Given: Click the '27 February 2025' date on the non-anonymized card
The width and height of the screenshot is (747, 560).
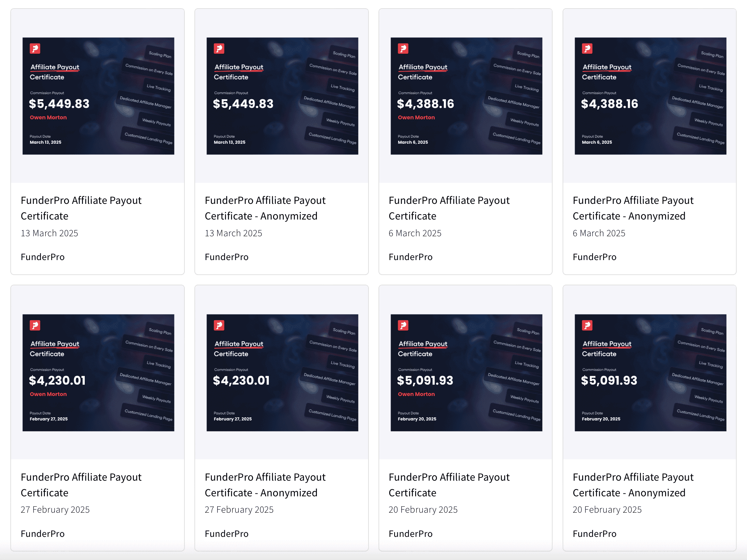Looking at the screenshot, I should pyautogui.click(x=55, y=510).
